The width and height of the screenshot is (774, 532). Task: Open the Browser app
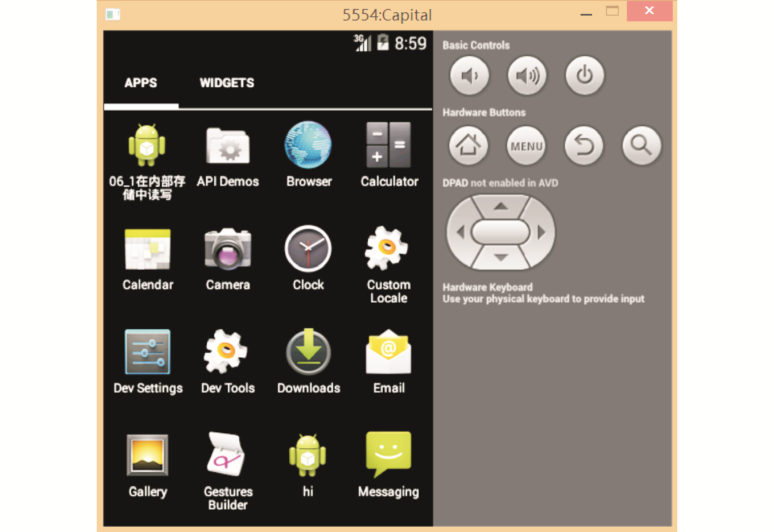pyautogui.click(x=308, y=146)
